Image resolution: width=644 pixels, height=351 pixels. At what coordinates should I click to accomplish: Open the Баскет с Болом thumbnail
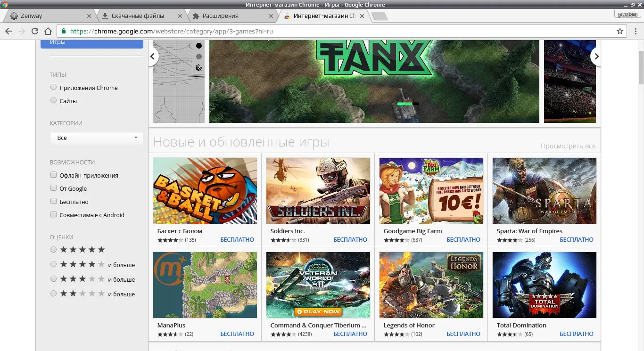[205, 191]
